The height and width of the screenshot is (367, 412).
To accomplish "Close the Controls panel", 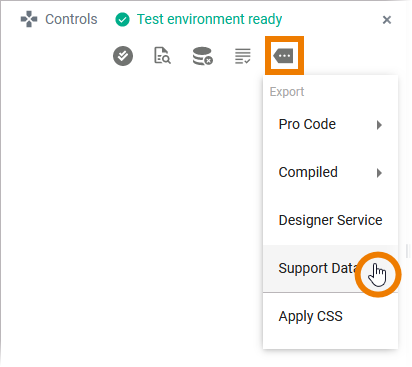I will (387, 20).
